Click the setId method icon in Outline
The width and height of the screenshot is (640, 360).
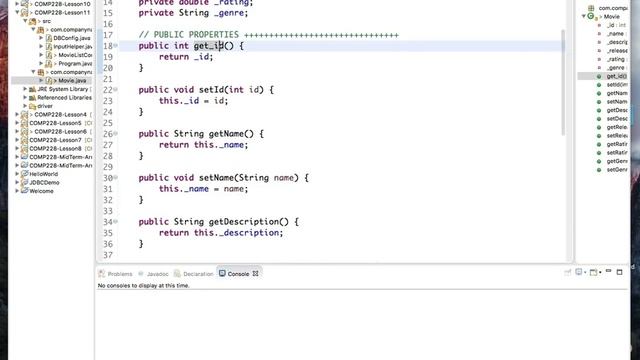(x=599, y=85)
